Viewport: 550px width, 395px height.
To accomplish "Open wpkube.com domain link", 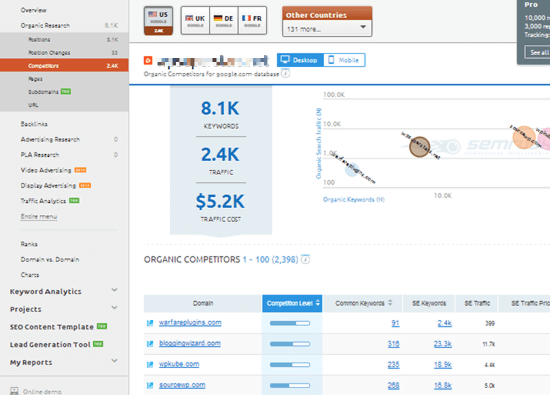I will [179, 364].
